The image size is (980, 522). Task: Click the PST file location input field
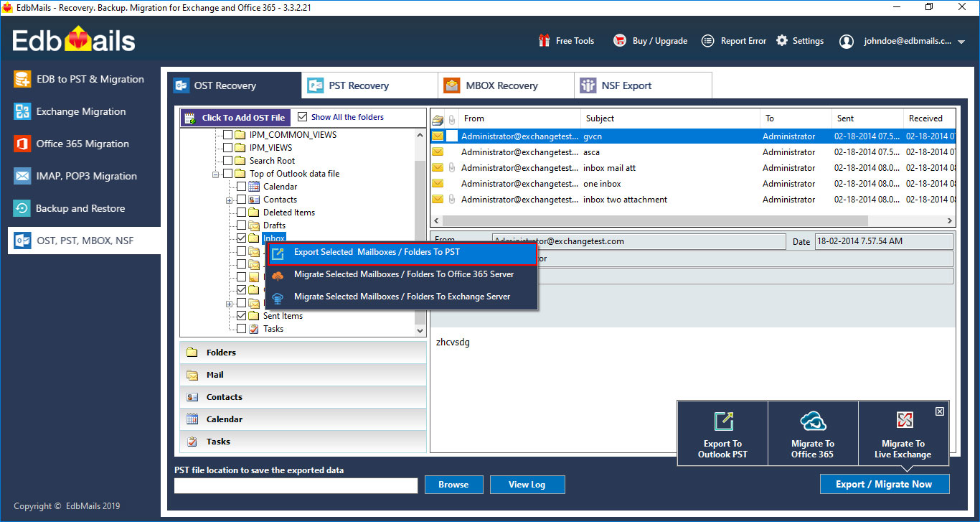point(296,486)
